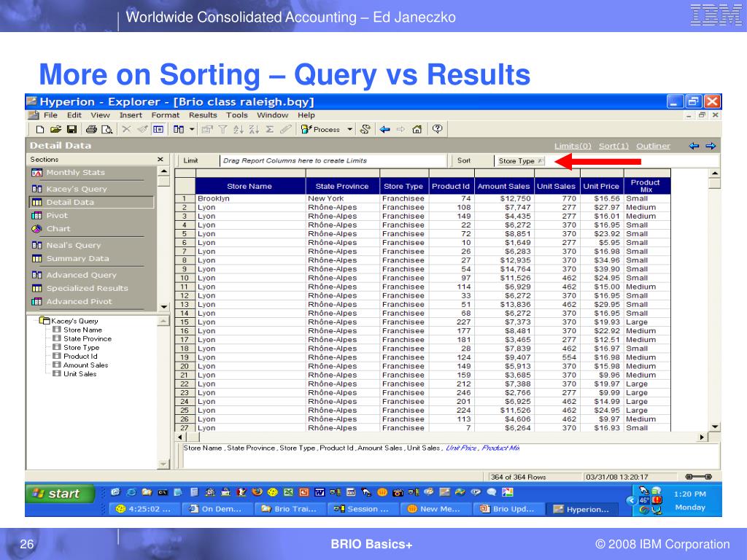This screenshot has height=560, width=747.
Task: Open the Insert section dropdown arrow
Action: click(192, 129)
